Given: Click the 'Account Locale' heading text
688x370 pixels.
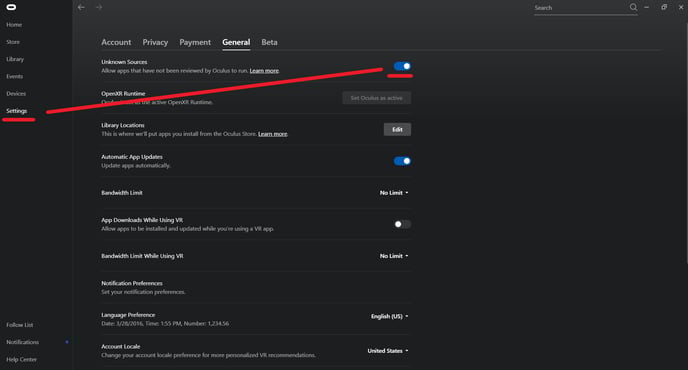Looking at the screenshot, I should 121,346.
